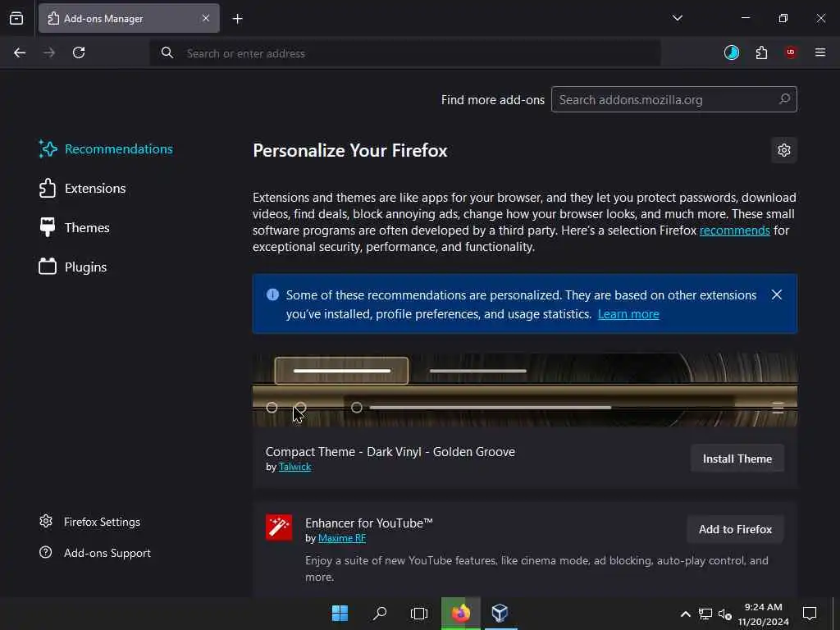Reload the current page

pos(79,52)
